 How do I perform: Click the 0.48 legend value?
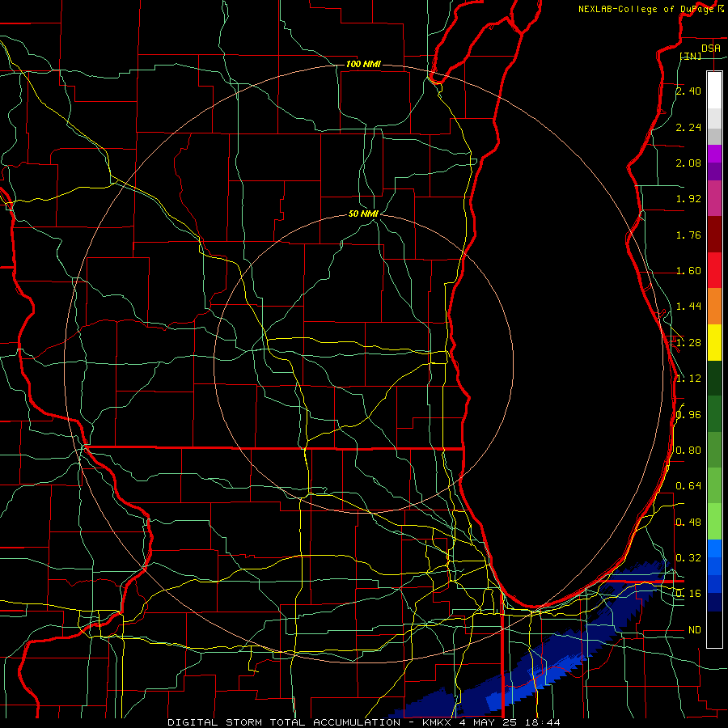pos(688,523)
